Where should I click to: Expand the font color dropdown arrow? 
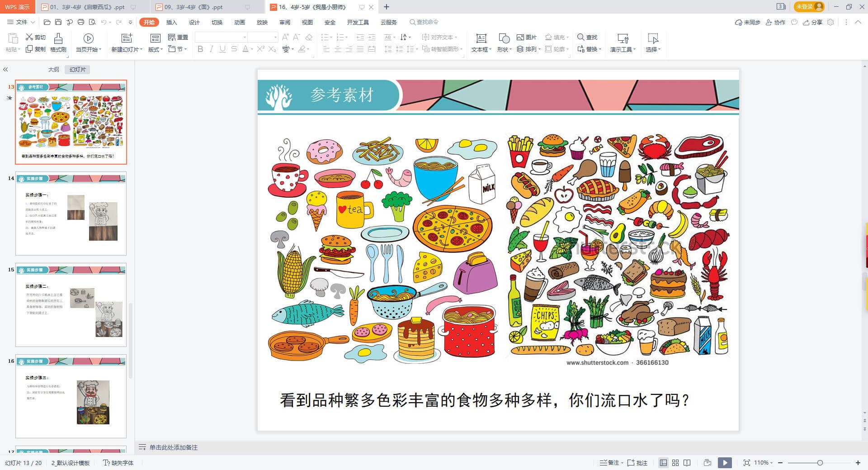pyautogui.click(x=252, y=49)
